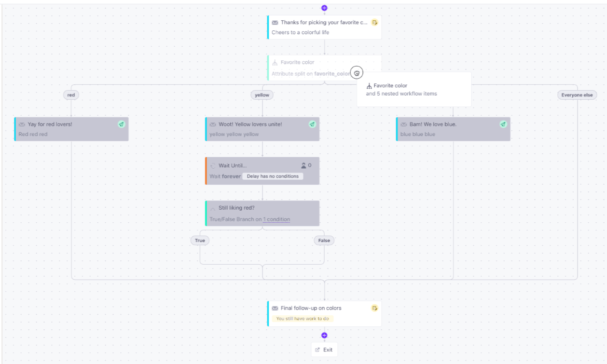Click the envelope icon on Yay for red lovers
Screen dimensions: 607x364
pyautogui.click(x=22, y=124)
